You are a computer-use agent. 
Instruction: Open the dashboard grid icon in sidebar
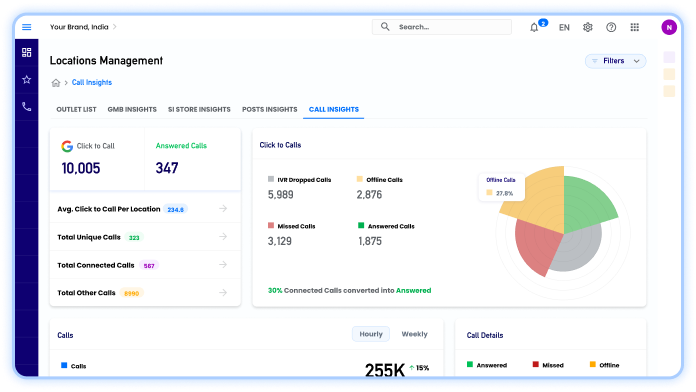click(27, 52)
